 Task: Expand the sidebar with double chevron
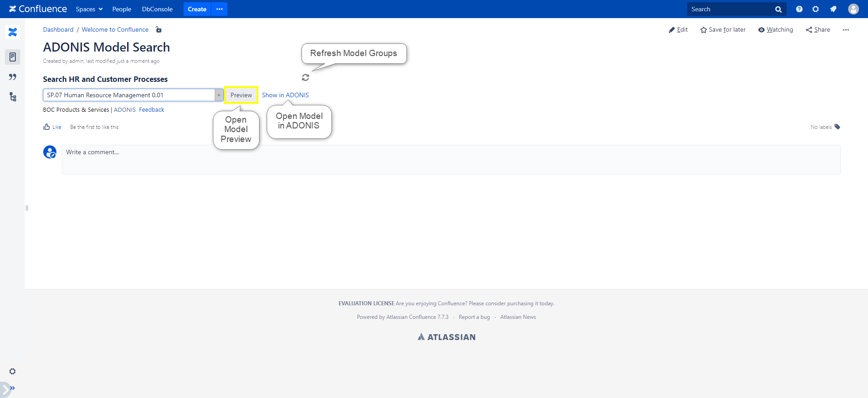click(12, 388)
